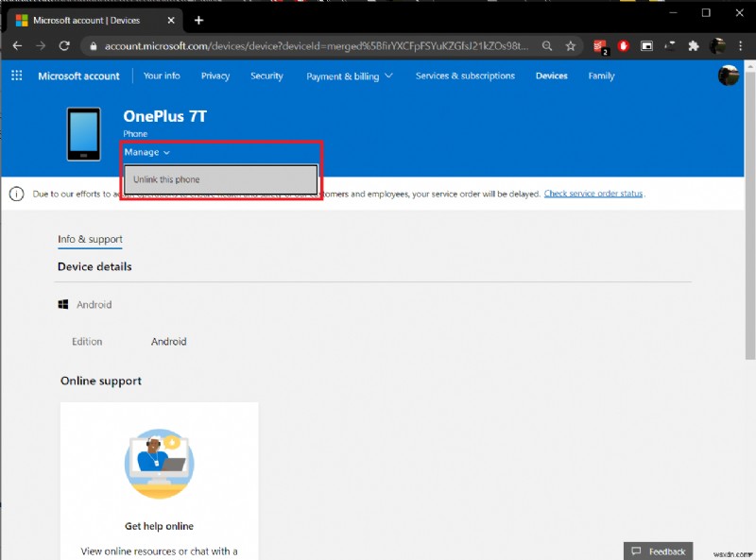Click the page vertical scrollbar
Screen dimensions: 756x560
(749, 215)
